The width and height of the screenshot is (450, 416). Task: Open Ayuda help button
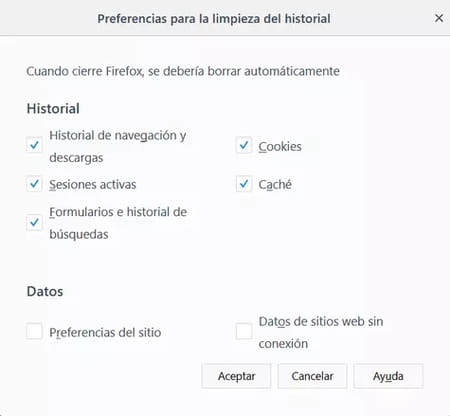(x=388, y=376)
